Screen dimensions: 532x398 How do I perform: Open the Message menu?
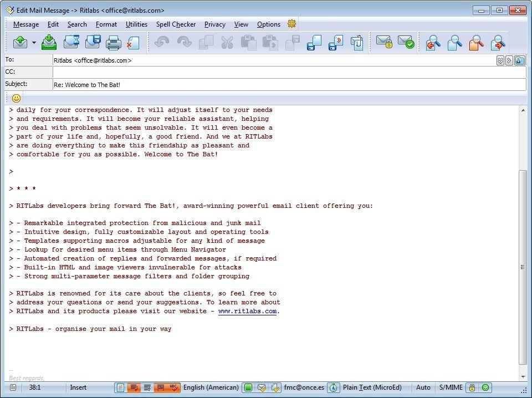tap(26, 24)
